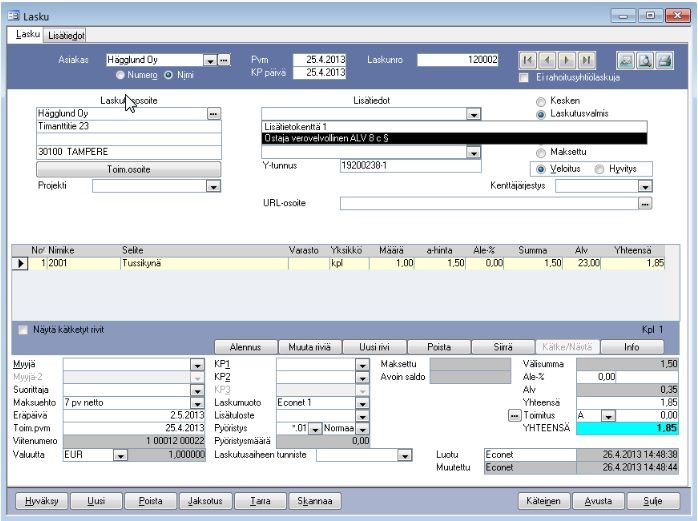Open the Toimitus A dropdown

coord(609,416)
